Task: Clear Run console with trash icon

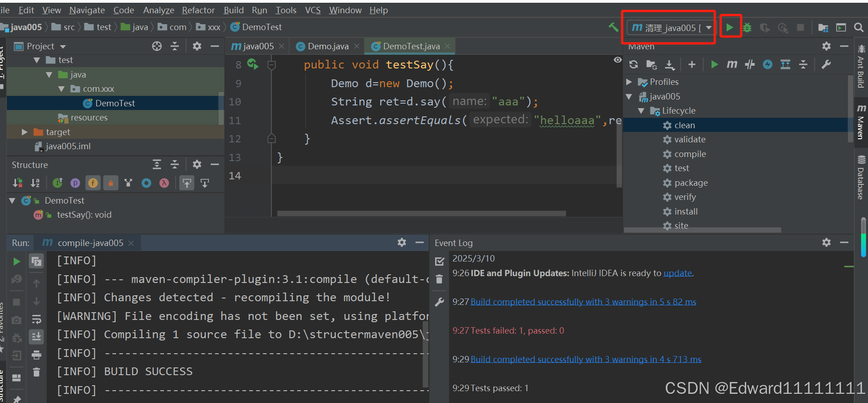Action: coord(36,372)
